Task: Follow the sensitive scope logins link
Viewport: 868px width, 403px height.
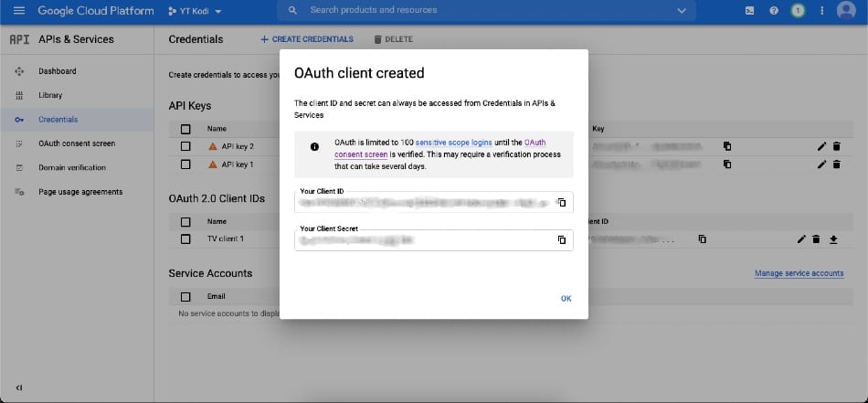Action: point(453,143)
